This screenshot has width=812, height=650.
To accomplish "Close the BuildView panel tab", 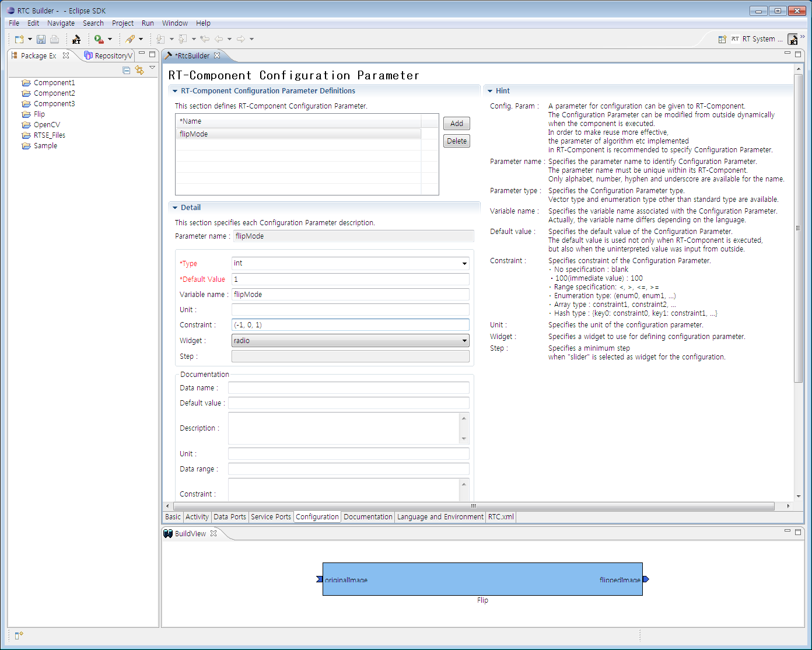I will coord(213,533).
